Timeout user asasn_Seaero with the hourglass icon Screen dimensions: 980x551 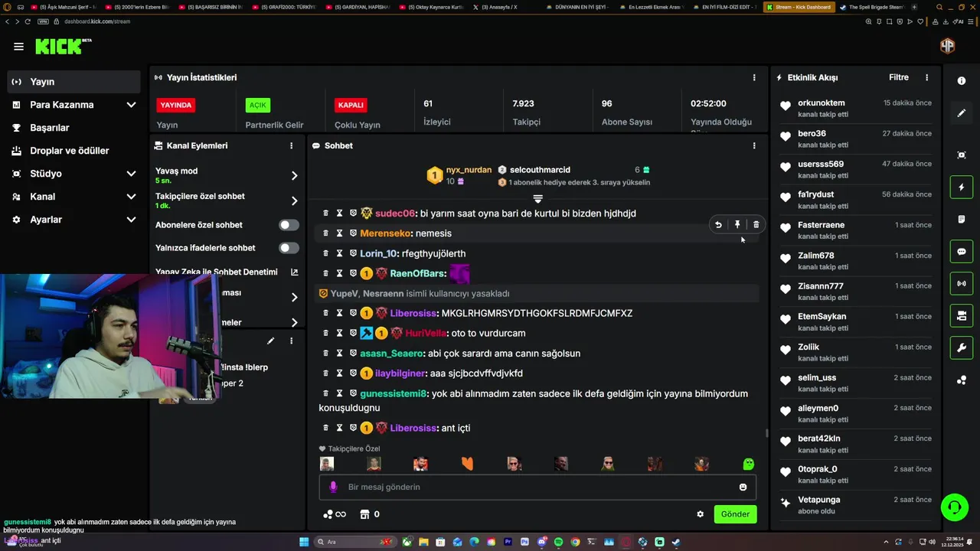pyautogui.click(x=339, y=354)
